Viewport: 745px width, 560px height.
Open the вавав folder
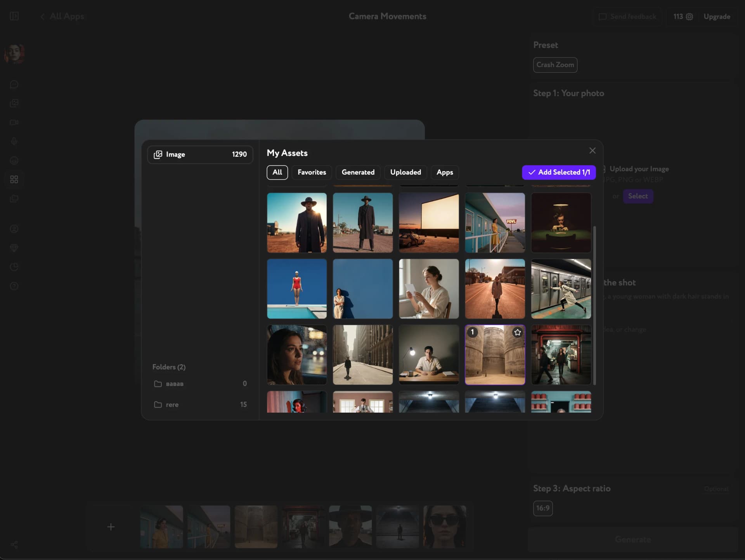(200, 384)
